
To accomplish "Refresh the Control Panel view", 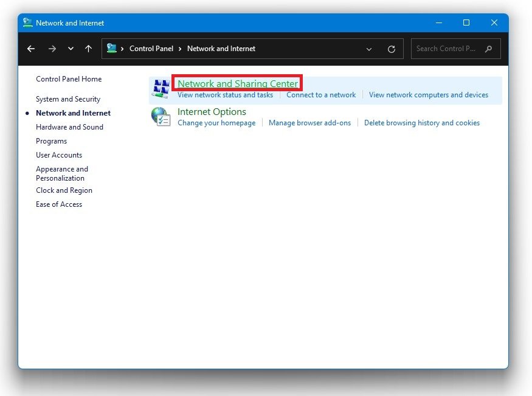I will coord(392,49).
